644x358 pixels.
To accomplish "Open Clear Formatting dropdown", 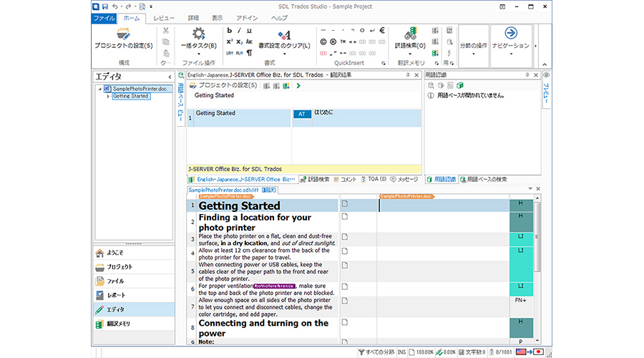I will 284,41.
